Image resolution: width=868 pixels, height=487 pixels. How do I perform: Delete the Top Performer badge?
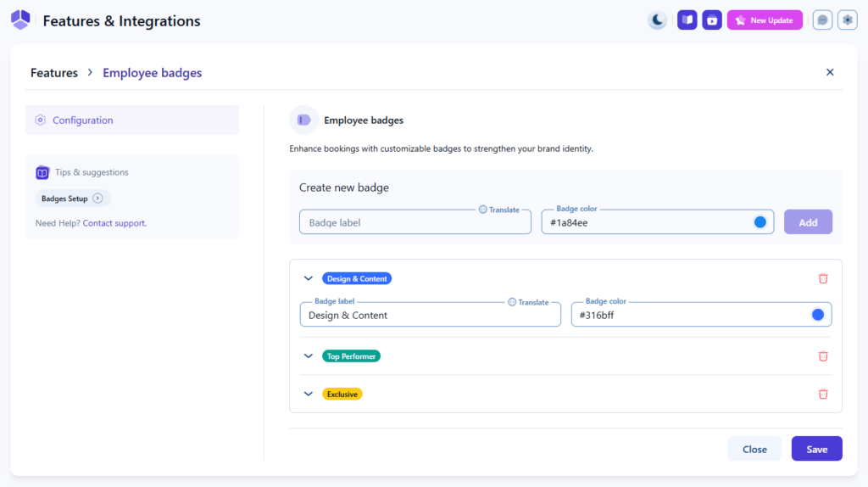(x=823, y=356)
